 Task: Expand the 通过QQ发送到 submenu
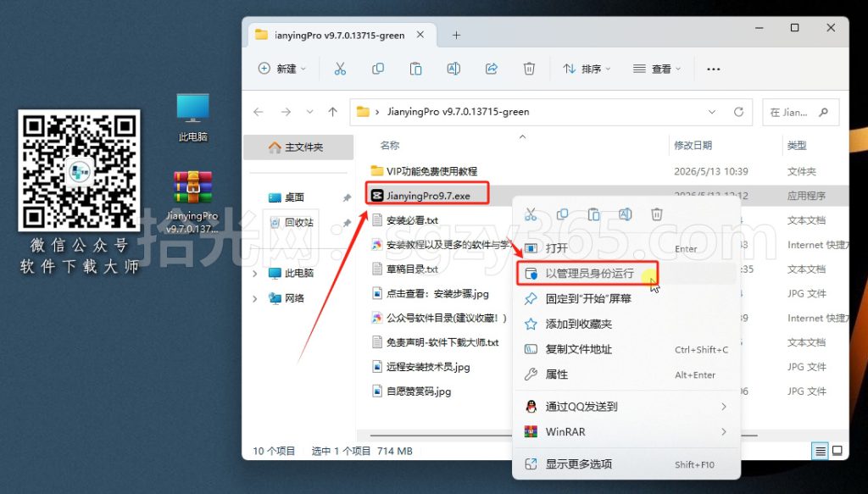click(x=724, y=407)
